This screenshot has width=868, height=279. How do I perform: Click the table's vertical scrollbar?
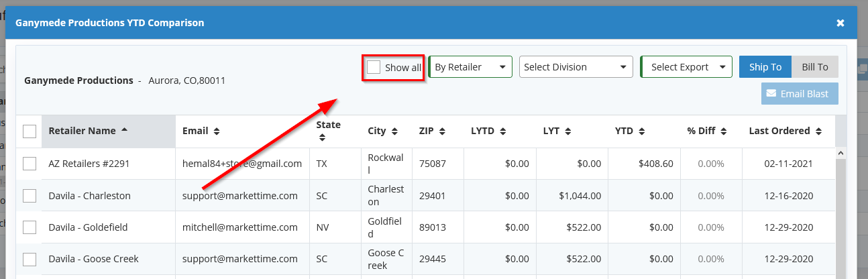[840, 215]
